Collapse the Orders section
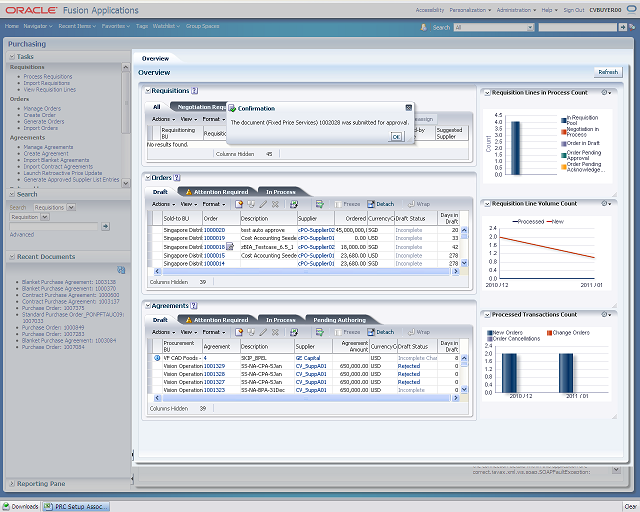Image resolution: width=640 pixels, height=512 pixels. 148,178
